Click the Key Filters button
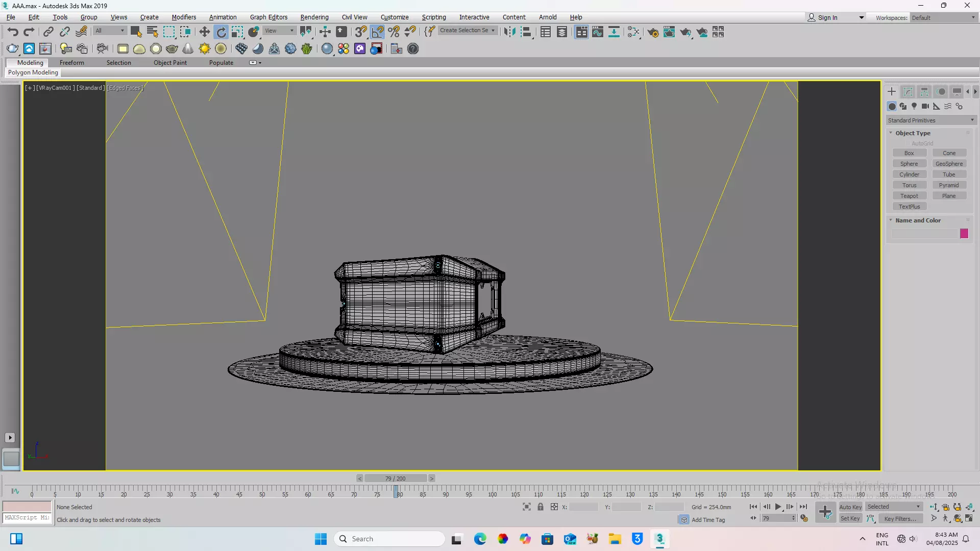 click(900, 518)
